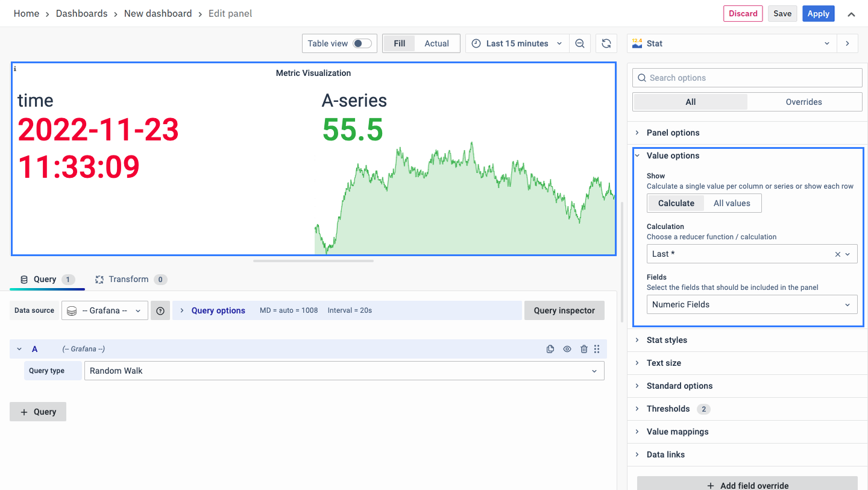Clear the Last * calculation selection
This screenshot has height=490, width=868.
[x=837, y=254]
